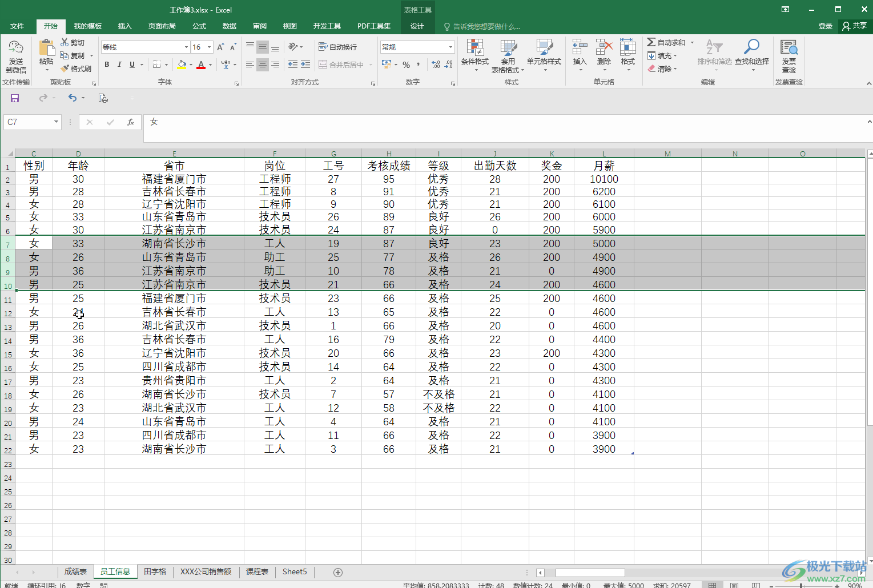Image resolution: width=873 pixels, height=588 pixels.
Task: Apply yellow fill color swatch
Action: (182, 65)
